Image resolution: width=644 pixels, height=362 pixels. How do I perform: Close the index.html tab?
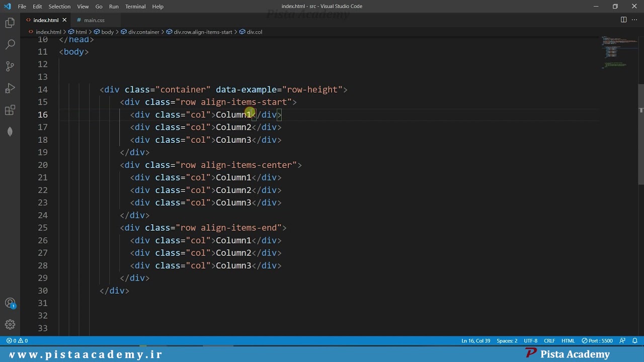click(x=64, y=20)
